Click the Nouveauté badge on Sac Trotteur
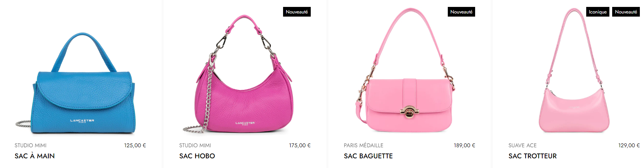Viewport: 644px width, 168px height. tap(626, 12)
